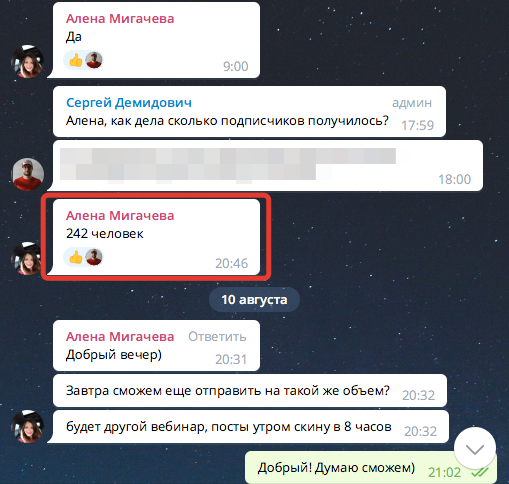
Task: Open Алена's avatar beside "будет другой вебинар" message
Action: pos(27,426)
